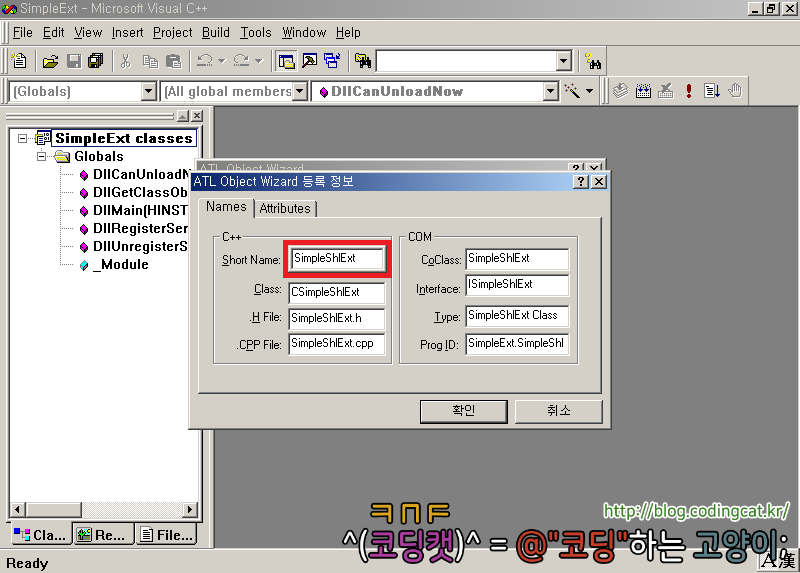Click the Go debug icon

tap(712, 91)
